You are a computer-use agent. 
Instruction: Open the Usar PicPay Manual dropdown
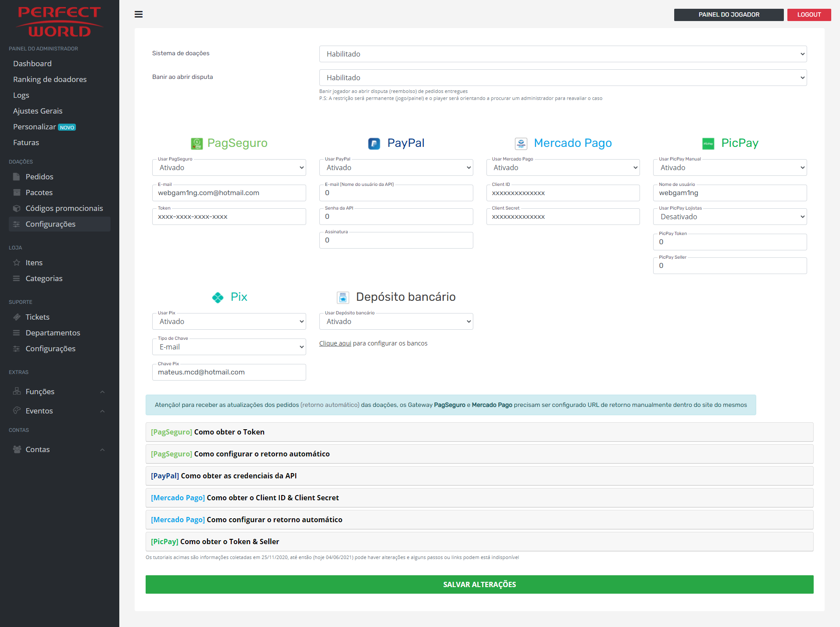click(730, 167)
